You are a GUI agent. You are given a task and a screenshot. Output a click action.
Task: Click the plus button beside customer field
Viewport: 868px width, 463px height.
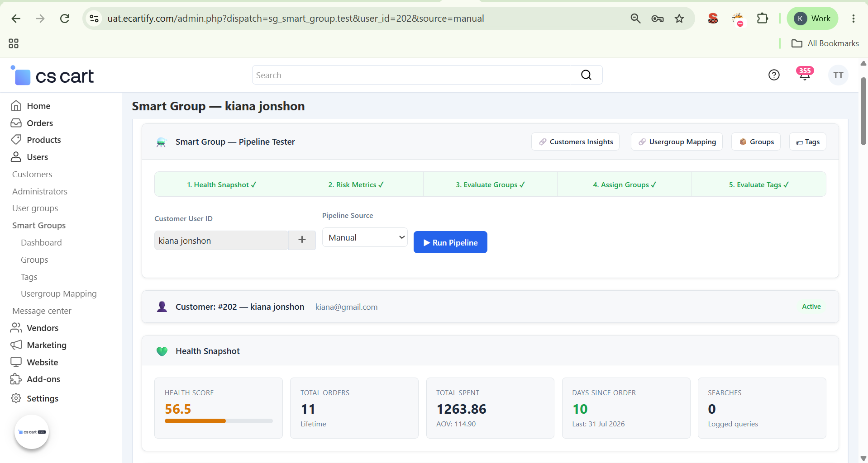pos(302,240)
